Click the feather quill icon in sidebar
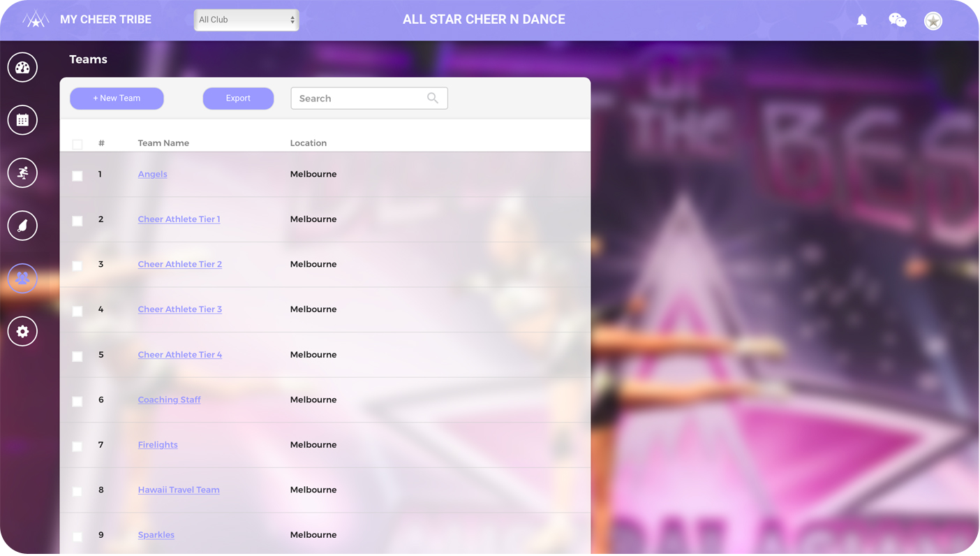Screen dimensions: 980x556 (x=22, y=226)
